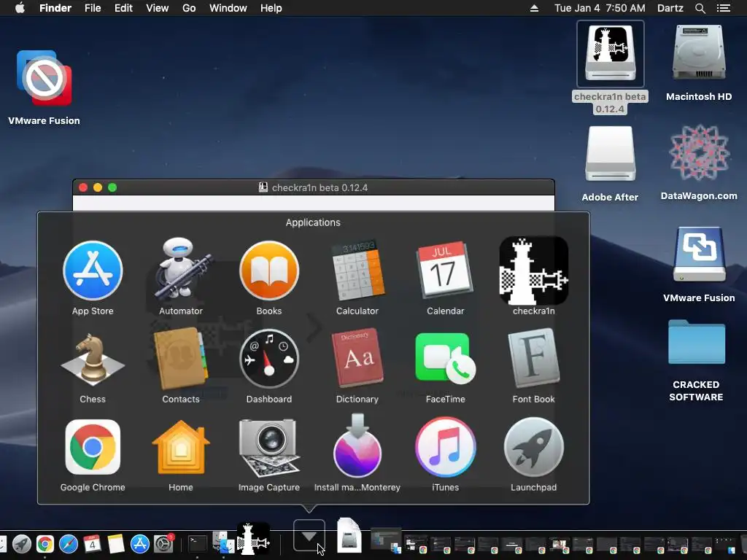Image resolution: width=747 pixels, height=560 pixels.
Task: Zoom the checkra1n beta window with green button
Action: click(112, 187)
